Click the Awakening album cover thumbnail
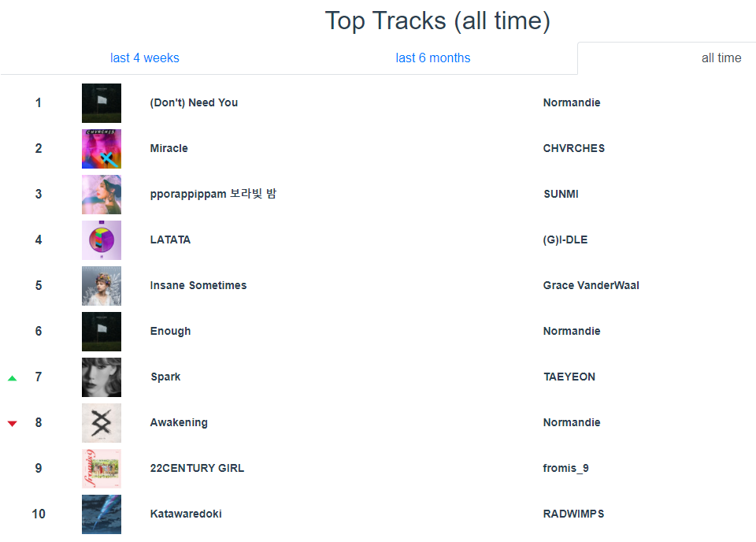Image resolution: width=756 pixels, height=542 pixels. tap(102, 423)
